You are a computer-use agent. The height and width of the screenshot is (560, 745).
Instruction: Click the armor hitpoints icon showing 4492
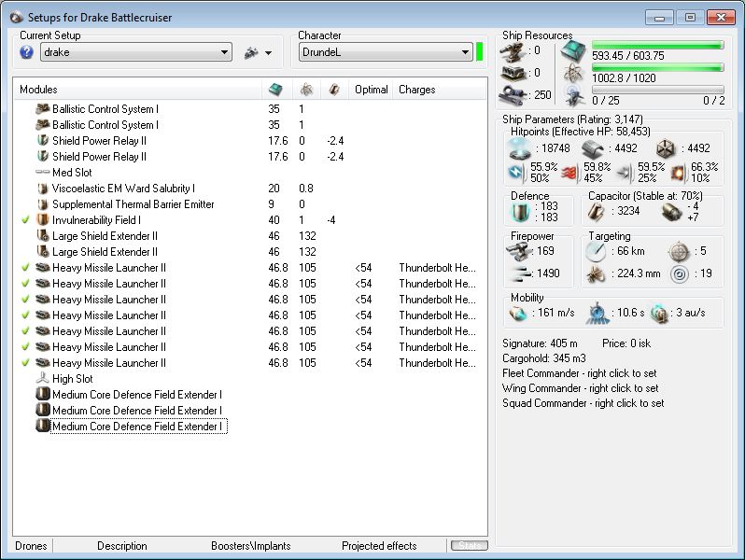coord(592,149)
